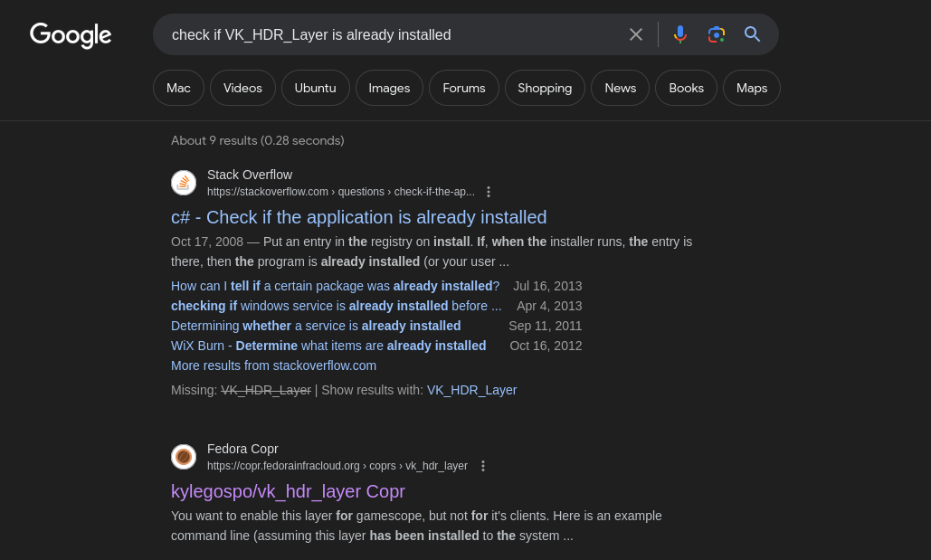Open 'c# - Check if the application is already installed'
This screenshot has width=931, height=560.
click(x=358, y=217)
